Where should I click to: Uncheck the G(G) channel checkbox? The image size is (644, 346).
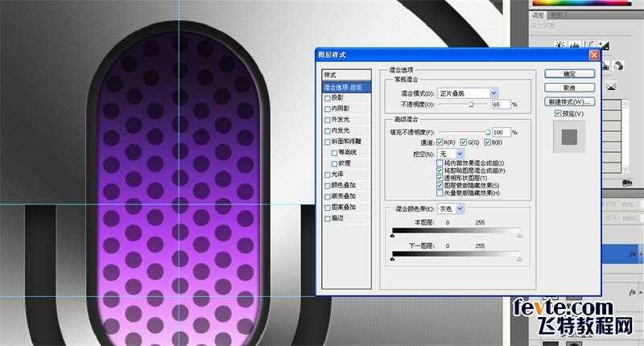click(464, 142)
